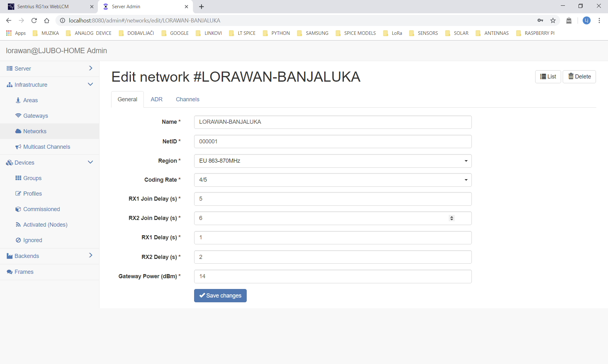Viewport: 608px width, 364px height.
Task: Collapse the Infrastructure section
Action: [91, 84]
